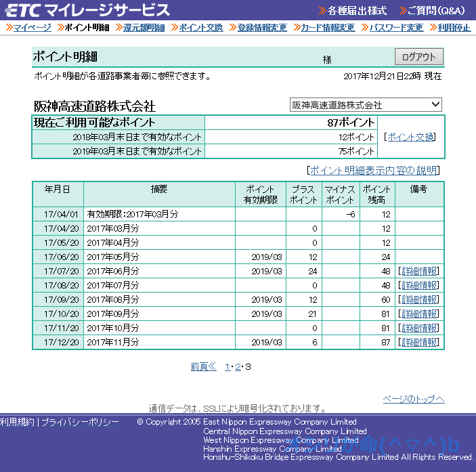
Task: Open 利用規約 footer link
Action: 18,422
